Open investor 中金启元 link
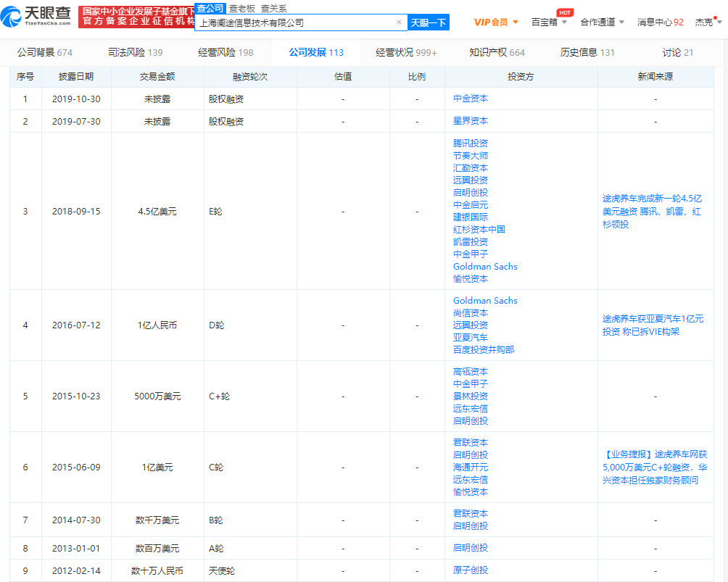 (471, 204)
